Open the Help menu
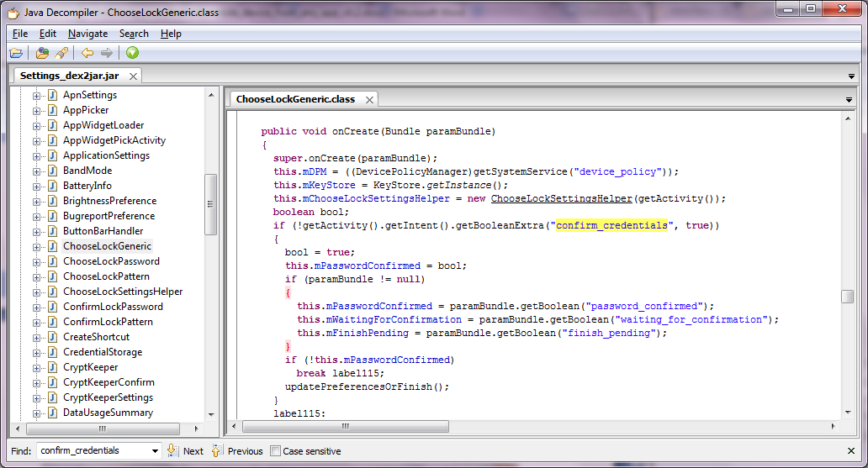 tap(171, 34)
